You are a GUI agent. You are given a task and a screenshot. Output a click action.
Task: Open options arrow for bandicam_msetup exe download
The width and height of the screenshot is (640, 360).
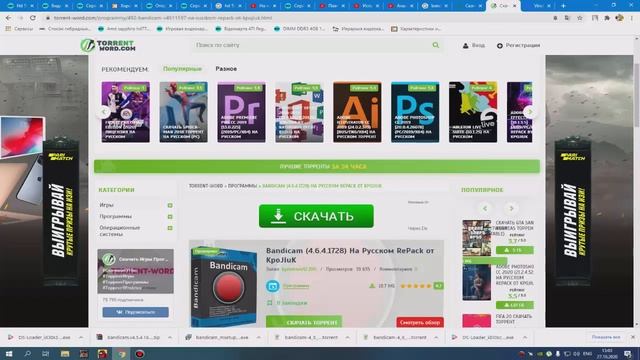pyautogui.click(x=259, y=338)
